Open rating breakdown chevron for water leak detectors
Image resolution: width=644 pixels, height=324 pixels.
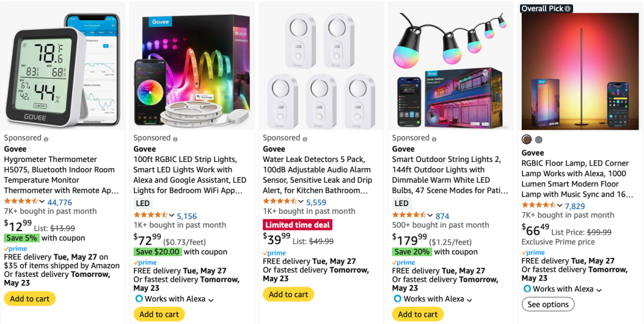coord(301,202)
